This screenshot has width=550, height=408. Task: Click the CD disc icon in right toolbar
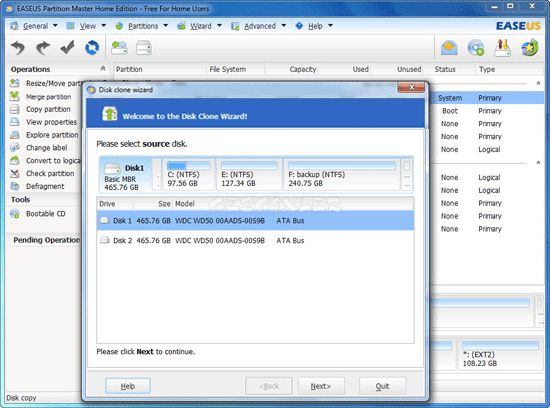pos(476,47)
